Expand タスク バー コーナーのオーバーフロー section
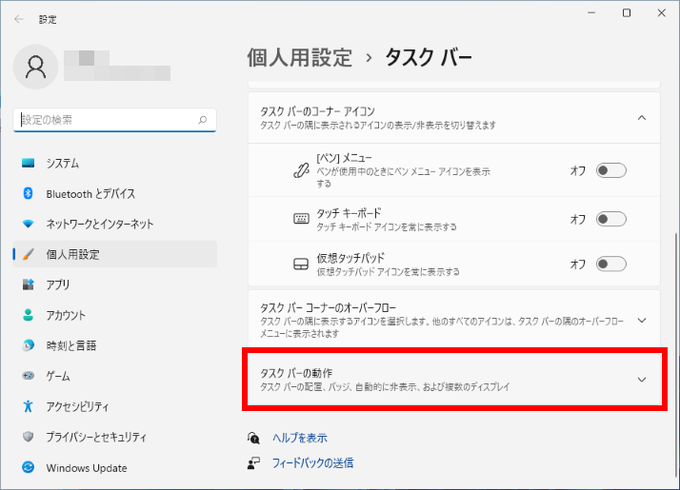680x490 pixels. [x=454, y=320]
